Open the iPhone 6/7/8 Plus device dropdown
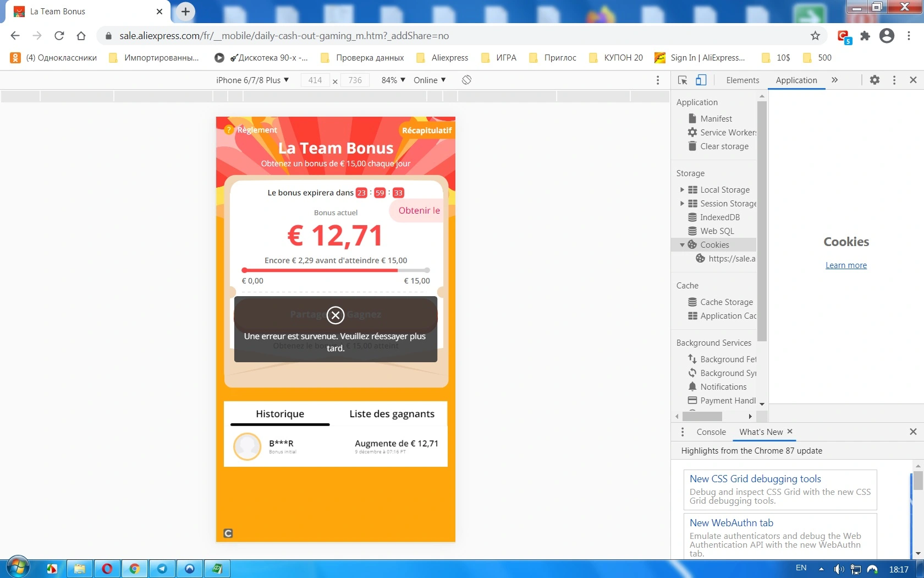The image size is (924, 578). click(252, 80)
